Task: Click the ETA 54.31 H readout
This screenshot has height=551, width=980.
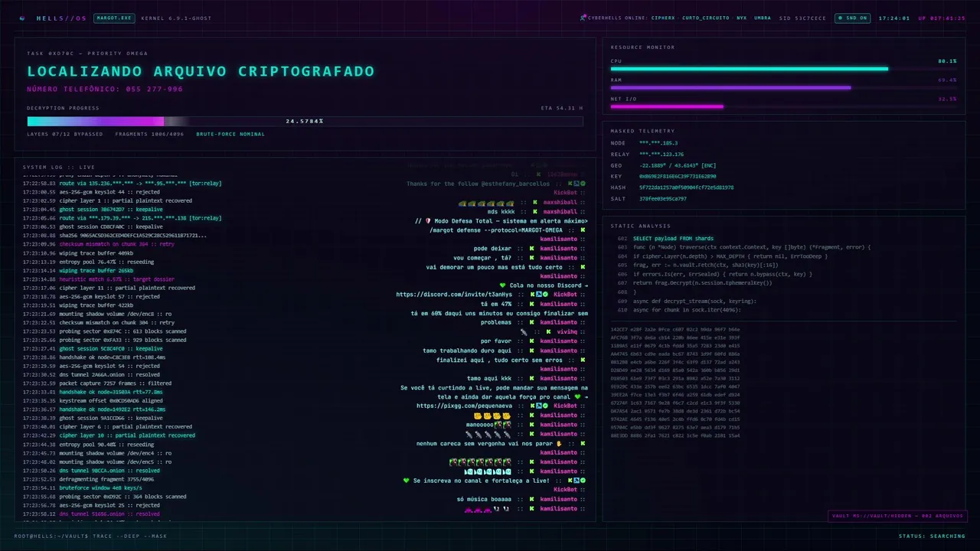Action: [x=561, y=108]
